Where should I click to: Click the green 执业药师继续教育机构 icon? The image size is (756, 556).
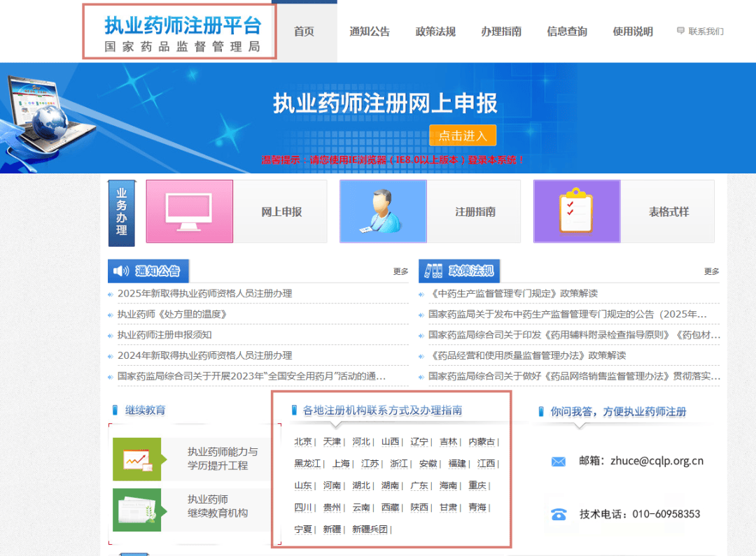(x=138, y=510)
